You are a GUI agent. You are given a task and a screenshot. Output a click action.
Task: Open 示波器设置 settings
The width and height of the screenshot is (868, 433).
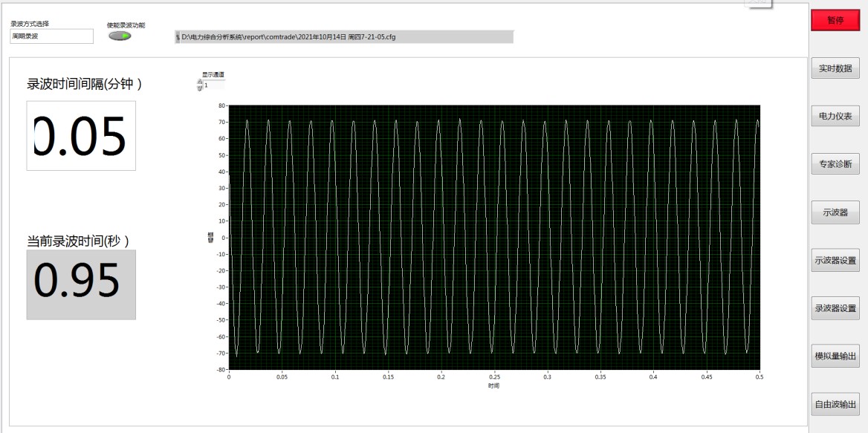(x=835, y=261)
